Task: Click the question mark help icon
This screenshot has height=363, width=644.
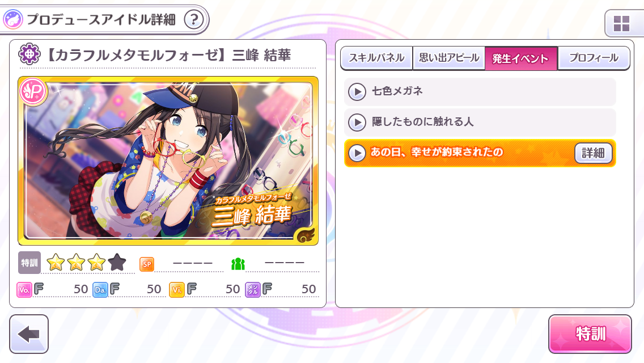Action: tap(194, 19)
